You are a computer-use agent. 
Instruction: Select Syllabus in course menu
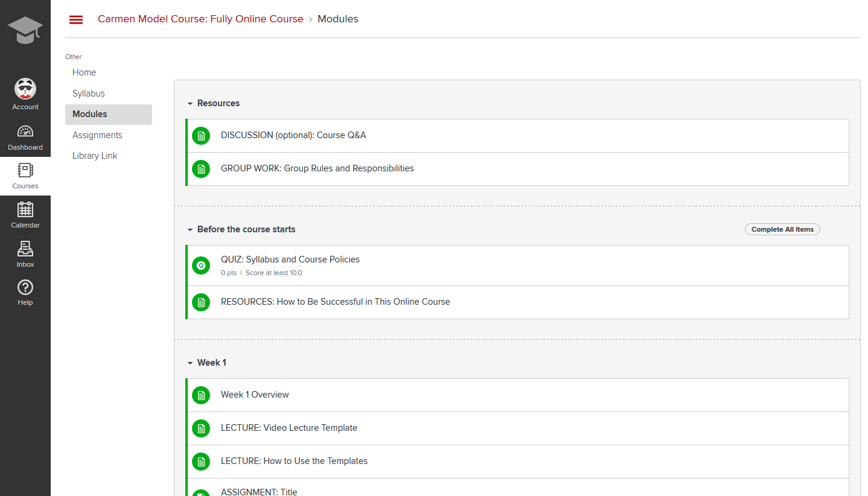[89, 94]
